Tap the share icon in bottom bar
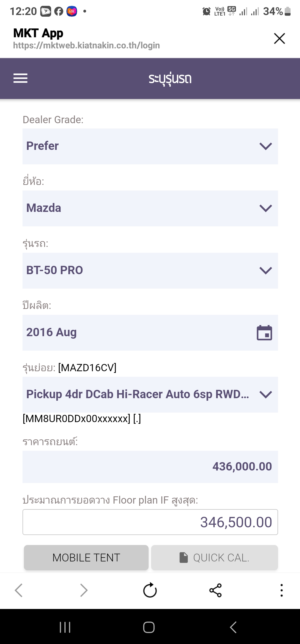 pyautogui.click(x=216, y=590)
